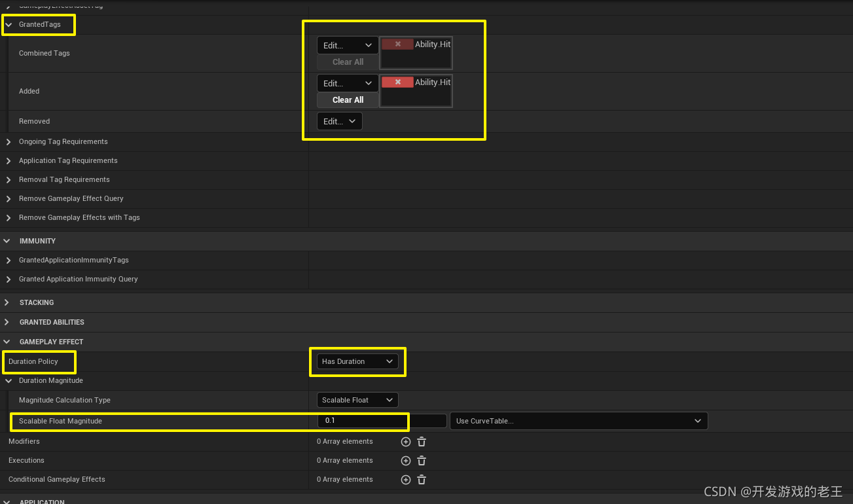
Task: Empty the Modifiers array with trash icon
Action: (422, 442)
